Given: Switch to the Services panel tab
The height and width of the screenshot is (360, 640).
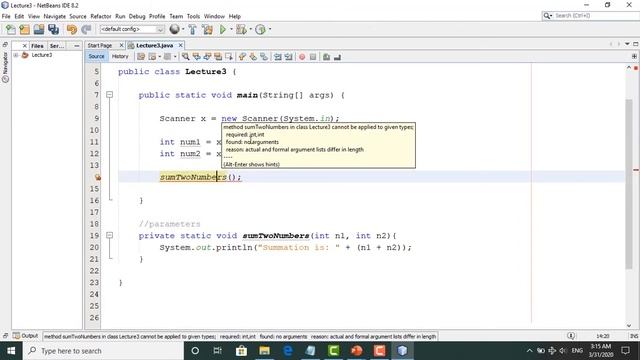Looking at the screenshot, I should point(57,46).
